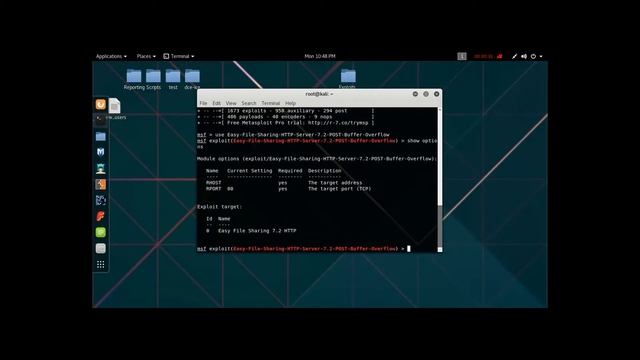Click the RPORT 80 option row
640x360 pixels.
tap(289, 189)
